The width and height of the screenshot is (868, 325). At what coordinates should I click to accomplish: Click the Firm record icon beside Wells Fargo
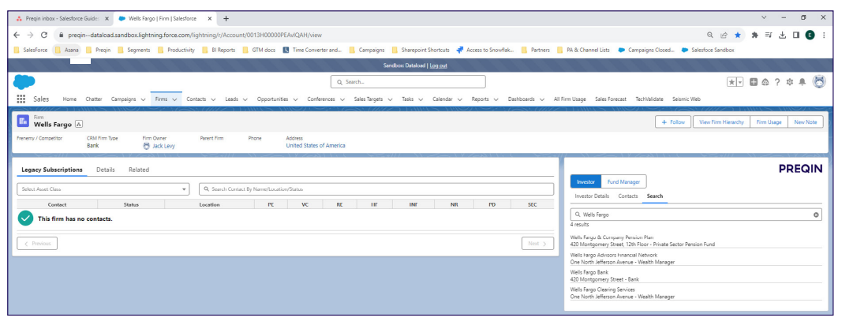[23, 121]
